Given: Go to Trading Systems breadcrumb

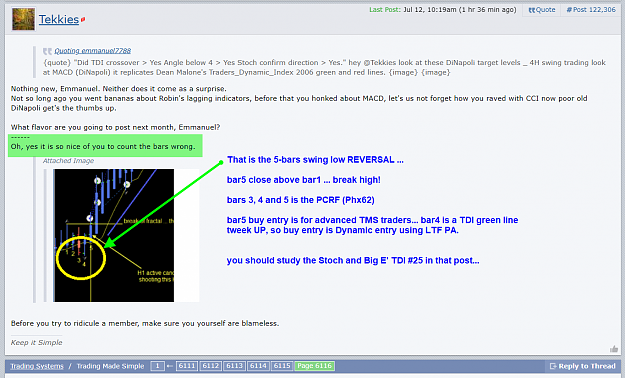Looking at the screenshot, I should 37,366.
